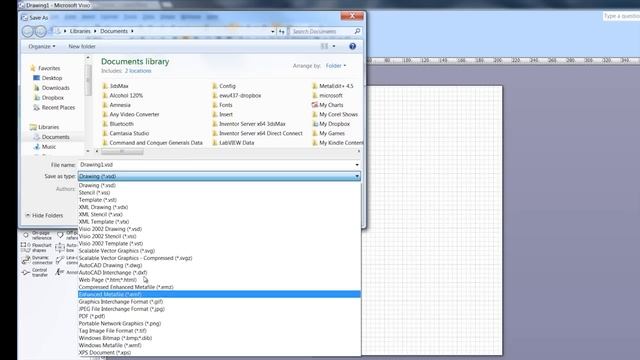Open the help question mark icon

353,47
